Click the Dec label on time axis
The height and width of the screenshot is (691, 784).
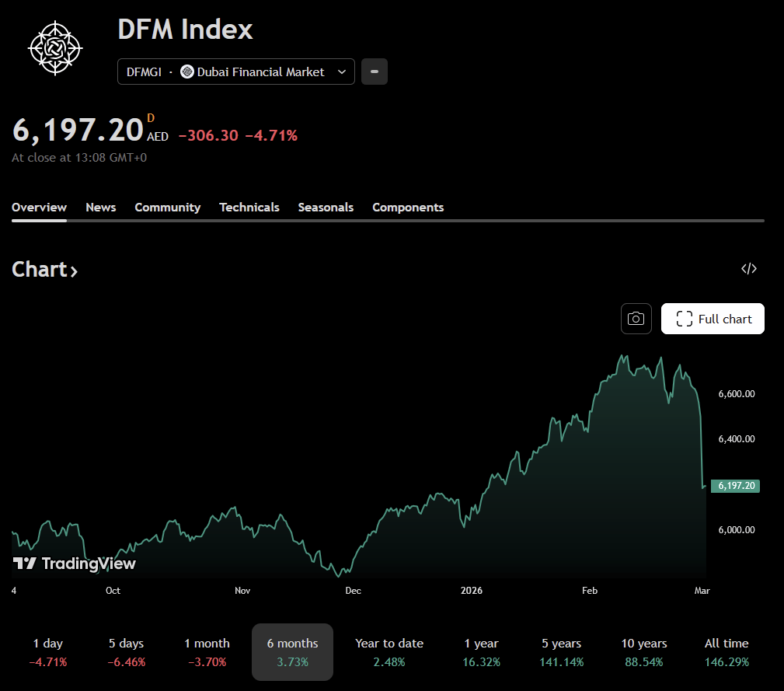353,591
